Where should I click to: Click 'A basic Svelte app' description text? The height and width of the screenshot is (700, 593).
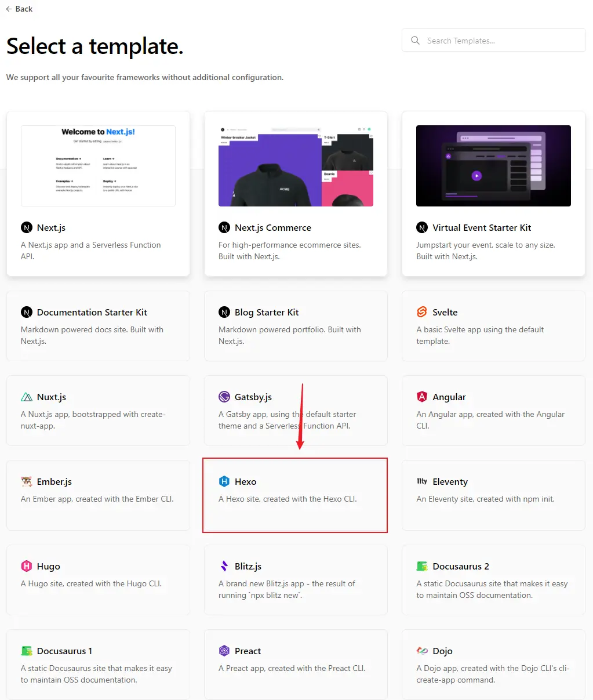(480, 335)
